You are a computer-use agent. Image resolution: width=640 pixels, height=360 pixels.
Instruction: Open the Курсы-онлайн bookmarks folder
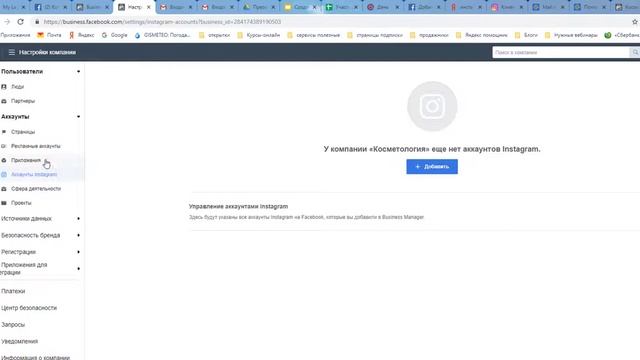[259, 35]
